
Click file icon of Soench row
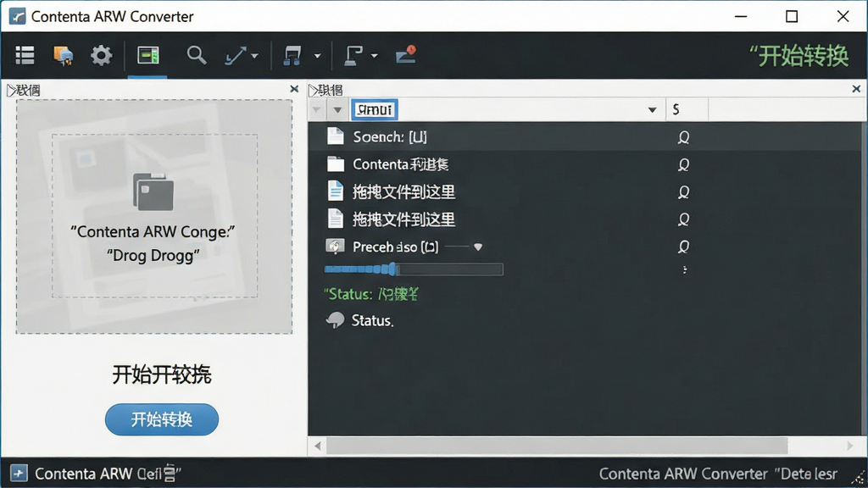point(335,136)
